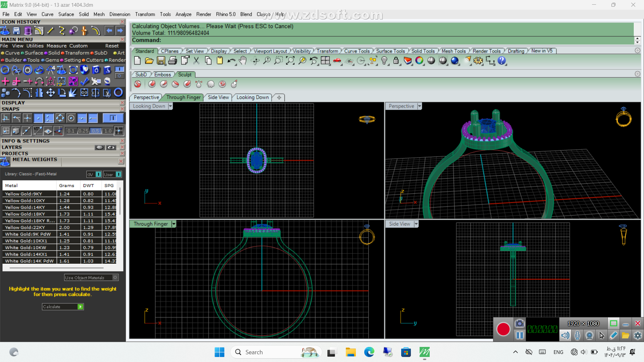Open the Perspective viewport title dropdown arrow

(419, 106)
